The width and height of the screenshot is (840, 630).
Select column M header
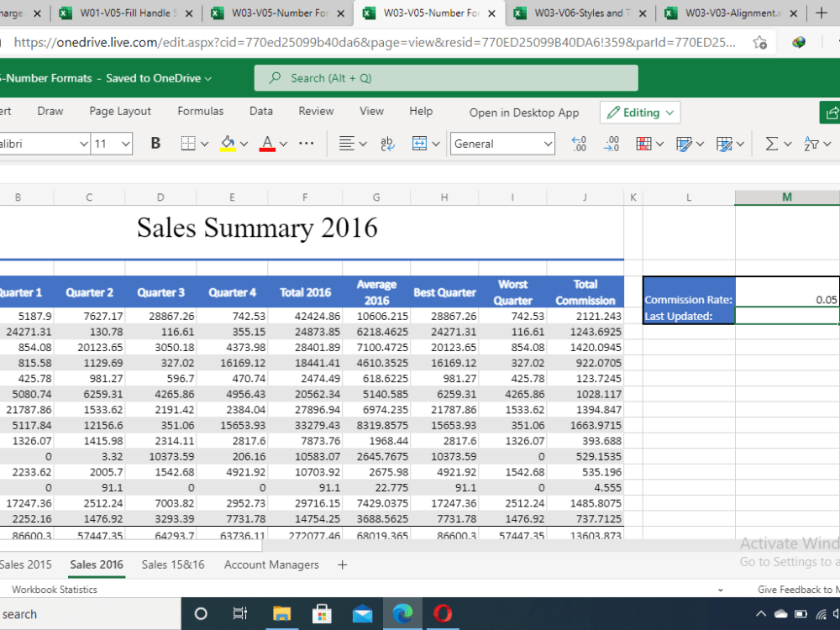click(787, 197)
